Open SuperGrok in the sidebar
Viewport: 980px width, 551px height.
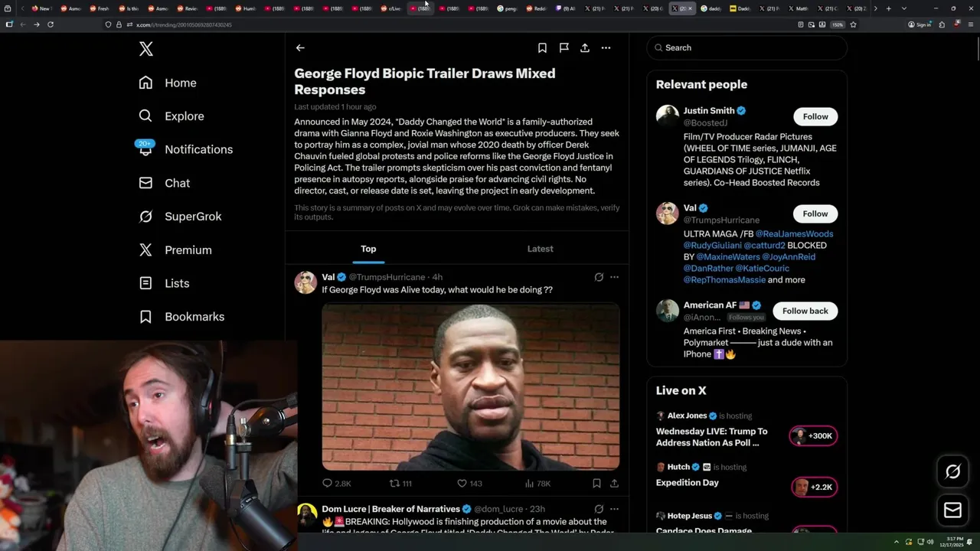pos(180,217)
